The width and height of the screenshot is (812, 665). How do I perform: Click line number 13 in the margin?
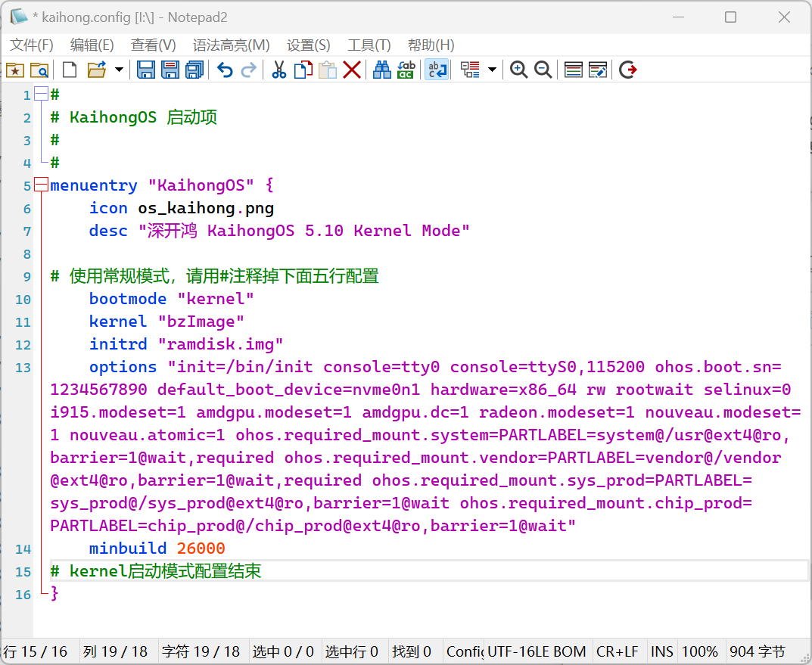pos(23,368)
